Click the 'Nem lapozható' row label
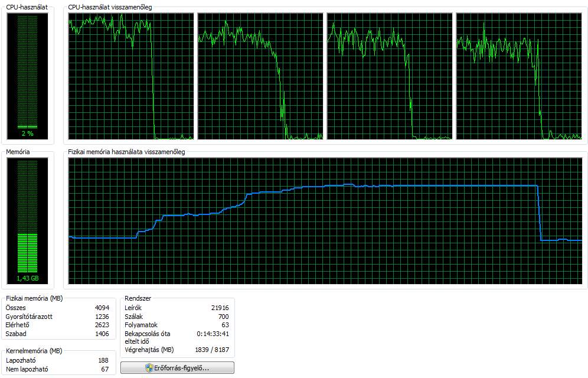The height and width of the screenshot is (378, 588). (x=27, y=369)
